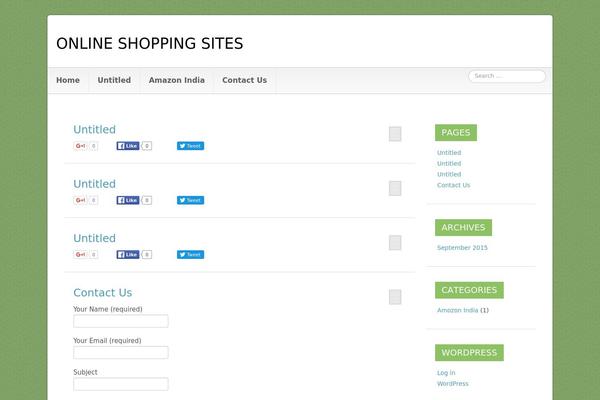Like the third Untitled post on Facebook

[128, 255]
